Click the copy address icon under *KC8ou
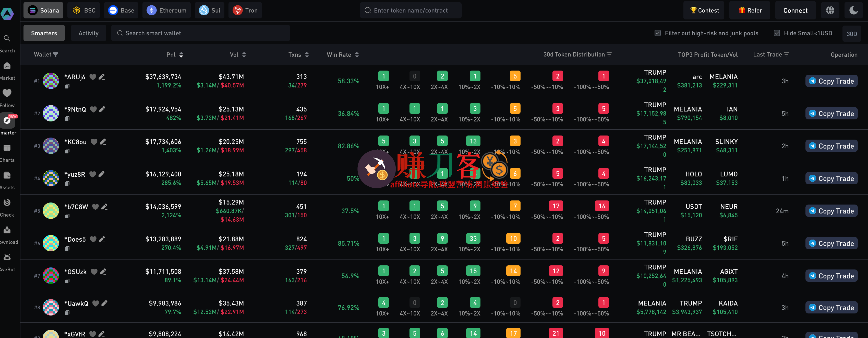 [67, 151]
